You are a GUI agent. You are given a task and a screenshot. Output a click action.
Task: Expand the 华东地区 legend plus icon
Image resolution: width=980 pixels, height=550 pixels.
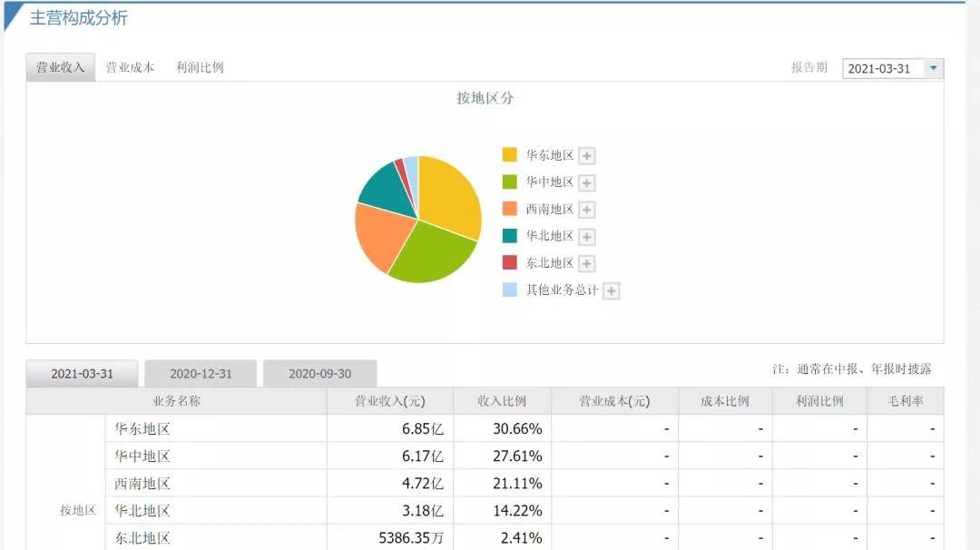[587, 156]
